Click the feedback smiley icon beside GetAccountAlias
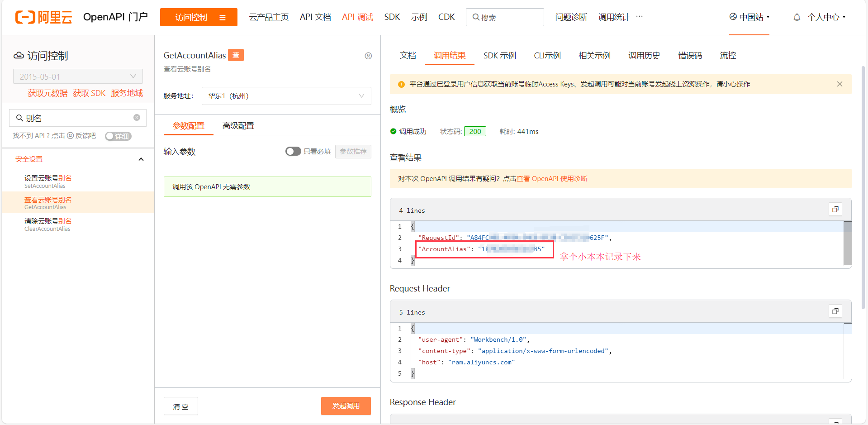 point(368,56)
